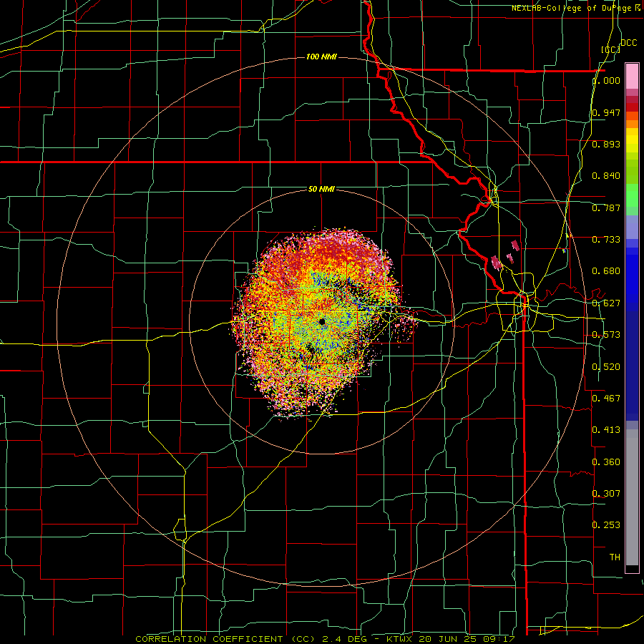Click the 0.947 value on the color scale
This screenshot has height=644, width=644.
[x=606, y=112]
